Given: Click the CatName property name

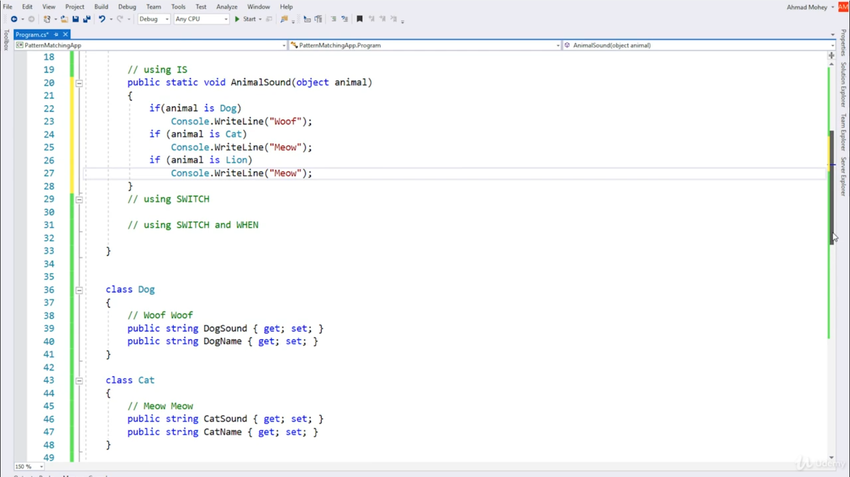Looking at the screenshot, I should pyautogui.click(x=222, y=432).
